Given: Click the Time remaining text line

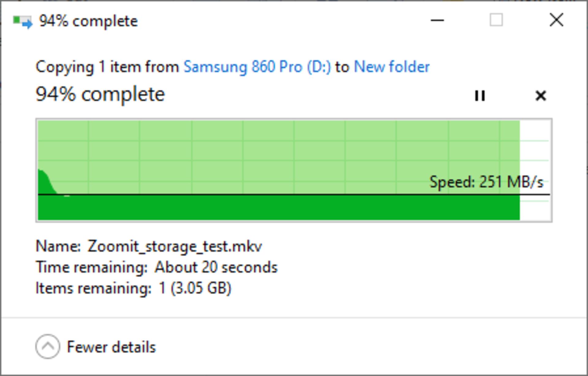Looking at the screenshot, I should (156, 267).
